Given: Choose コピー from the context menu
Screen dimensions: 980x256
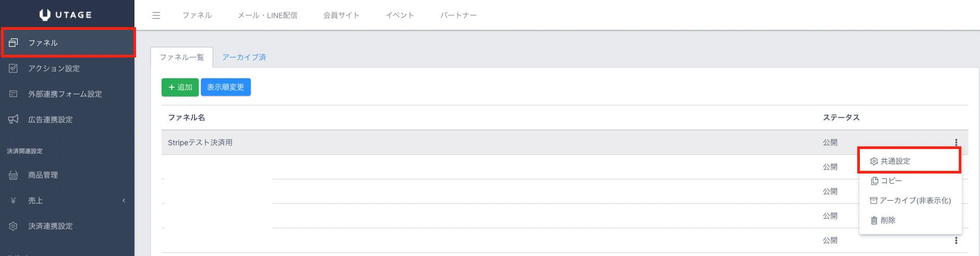Looking at the screenshot, I should pyautogui.click(x=891, y=180).
